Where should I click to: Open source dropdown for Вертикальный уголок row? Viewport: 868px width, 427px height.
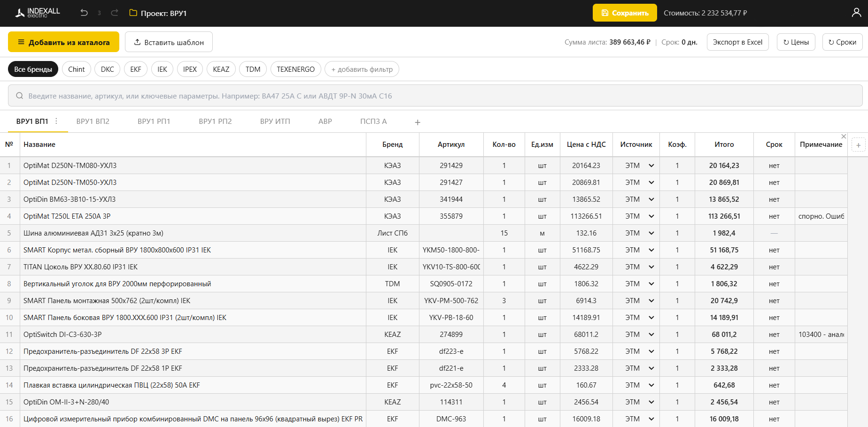651,284
